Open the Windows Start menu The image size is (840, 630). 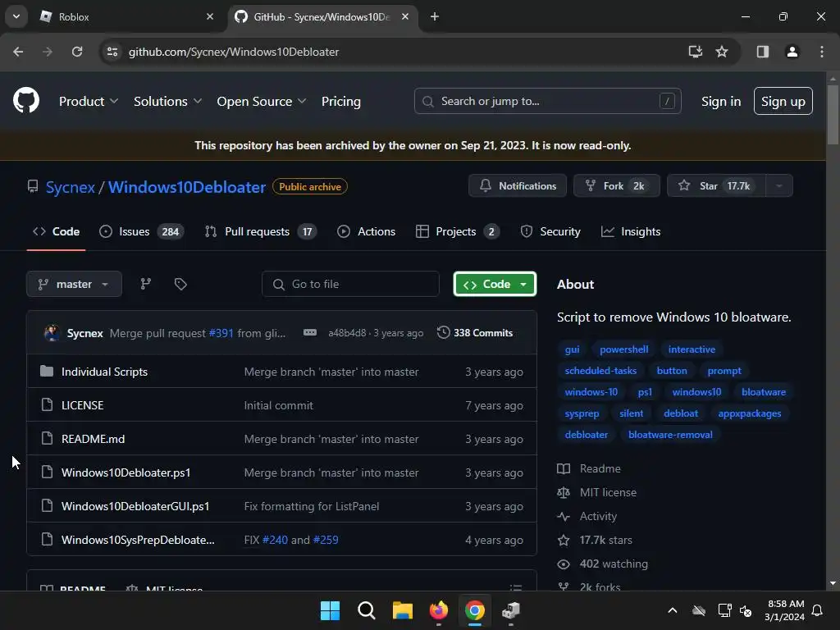(x=330, y=610)
